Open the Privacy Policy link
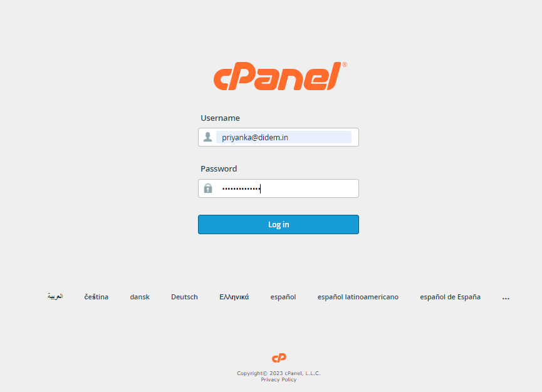The width and height of the screenshot is (542, 392). [279, 379]
